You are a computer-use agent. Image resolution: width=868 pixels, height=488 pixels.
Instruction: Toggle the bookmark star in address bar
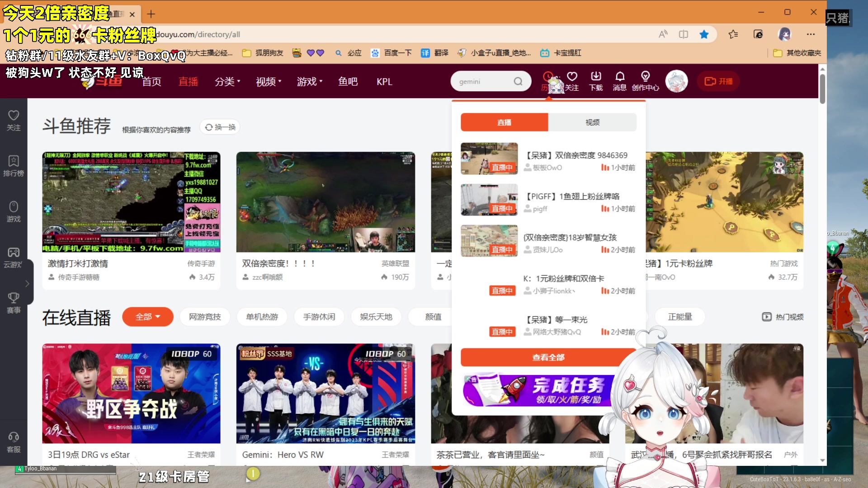(x=704, y=34)
